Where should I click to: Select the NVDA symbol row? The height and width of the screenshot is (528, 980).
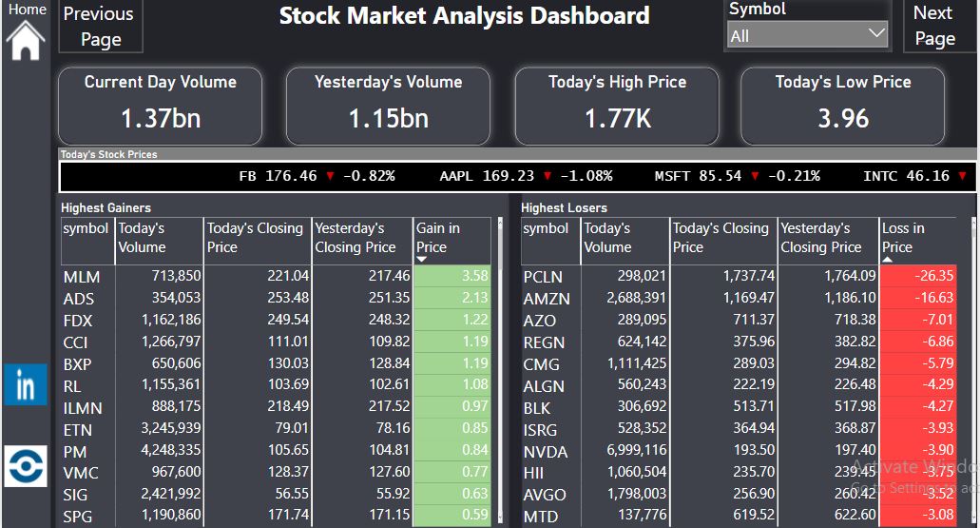[739, 450]
